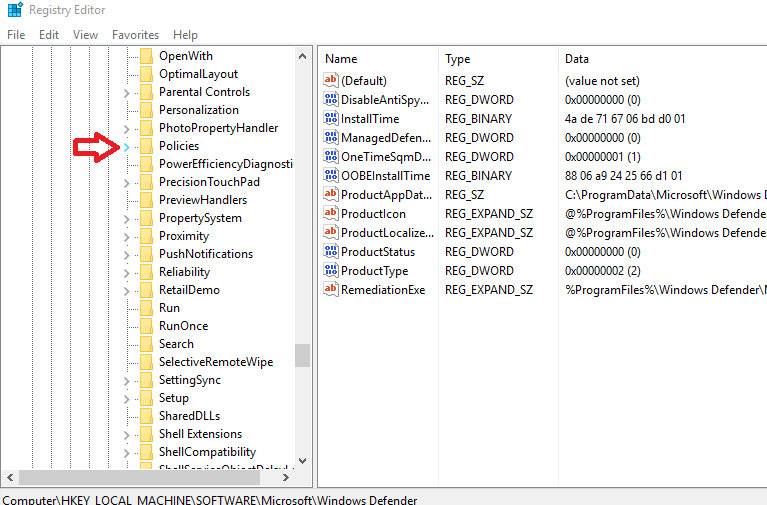The height and width of the screenshot is (505, 767).
Task: Click the ProductType DWORD value icon
Action: tap(331, 270)
